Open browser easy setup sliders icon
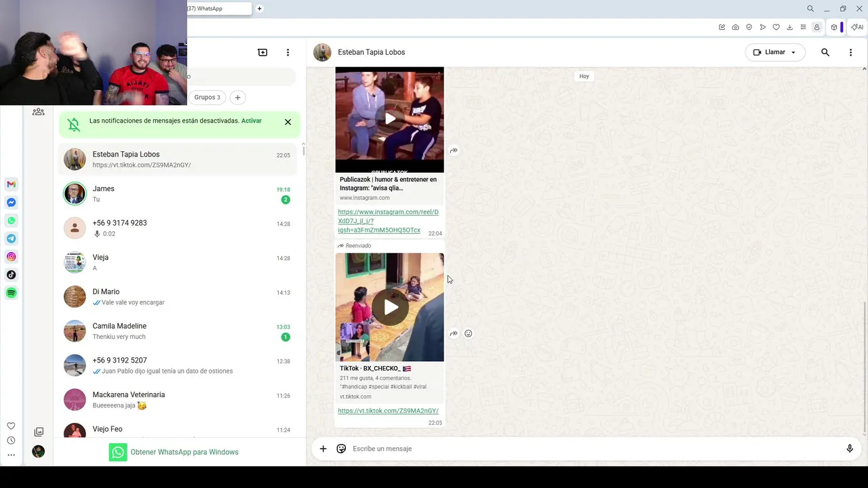Screen dimensions: 868x488 pos(803,27)
